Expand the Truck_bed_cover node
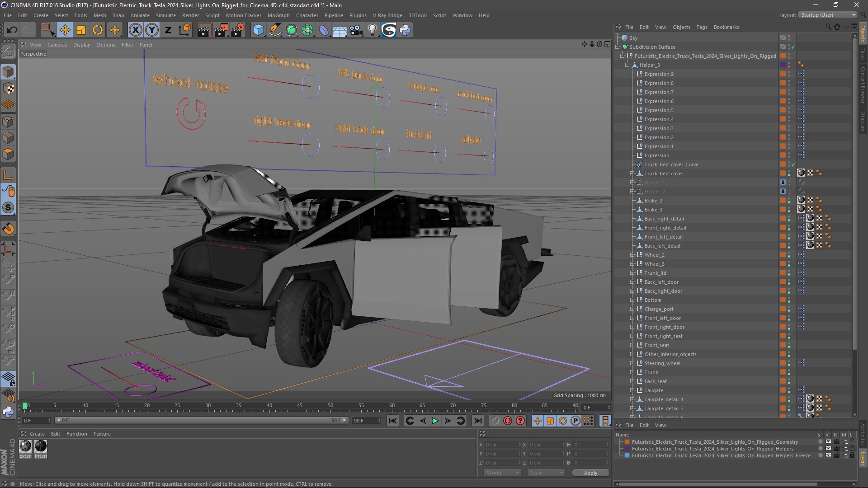868x488 pixels. point(632,174)
